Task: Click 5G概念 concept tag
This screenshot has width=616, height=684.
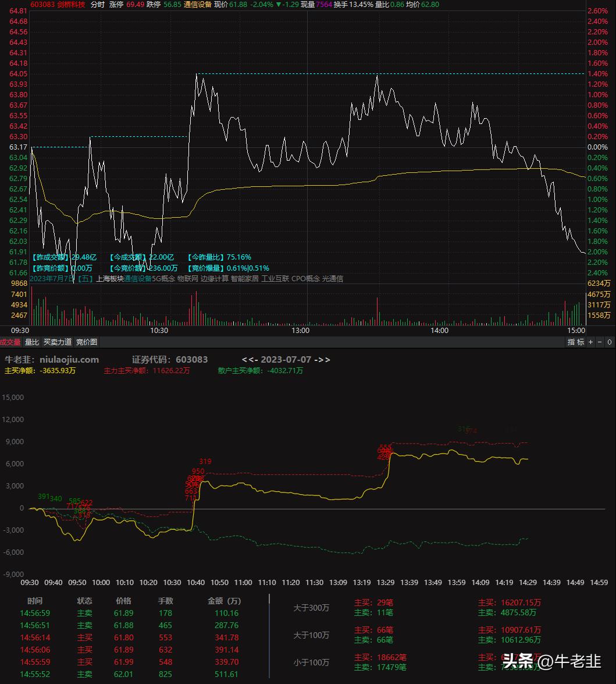Action: tap(163, 278)
